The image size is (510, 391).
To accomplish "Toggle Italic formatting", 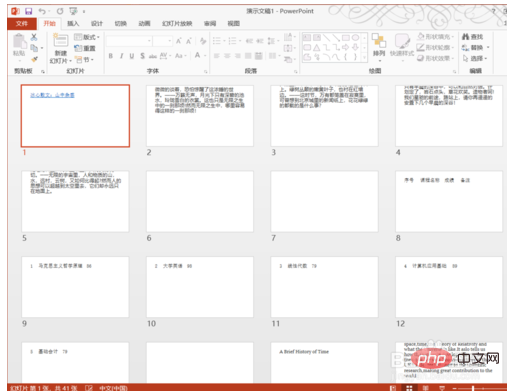I will (121, 56).
